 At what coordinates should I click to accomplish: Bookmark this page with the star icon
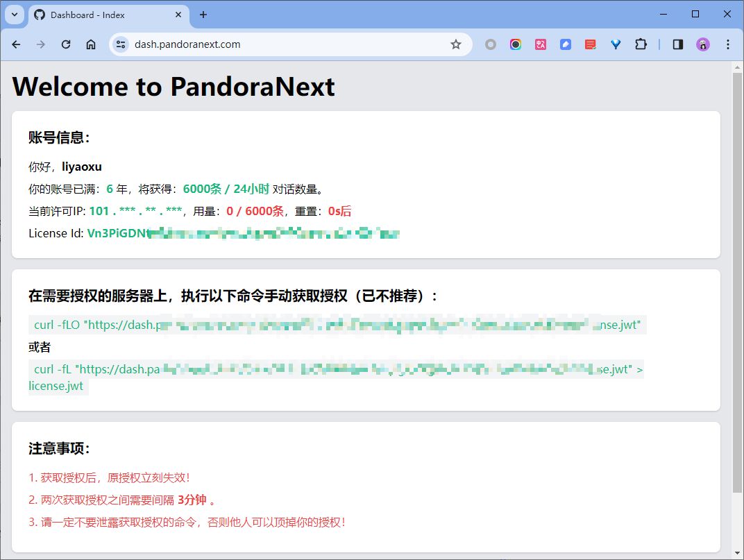tap(456, 44)
